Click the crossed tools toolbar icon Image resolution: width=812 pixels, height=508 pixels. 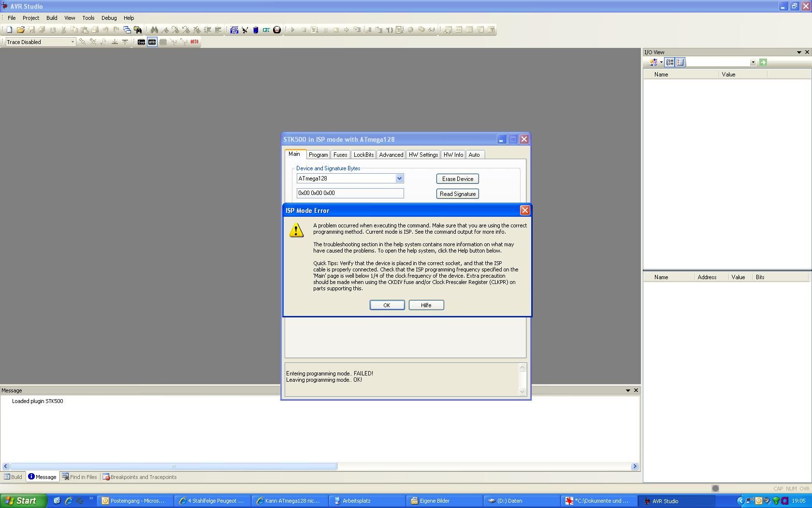(x=245, y=30)
